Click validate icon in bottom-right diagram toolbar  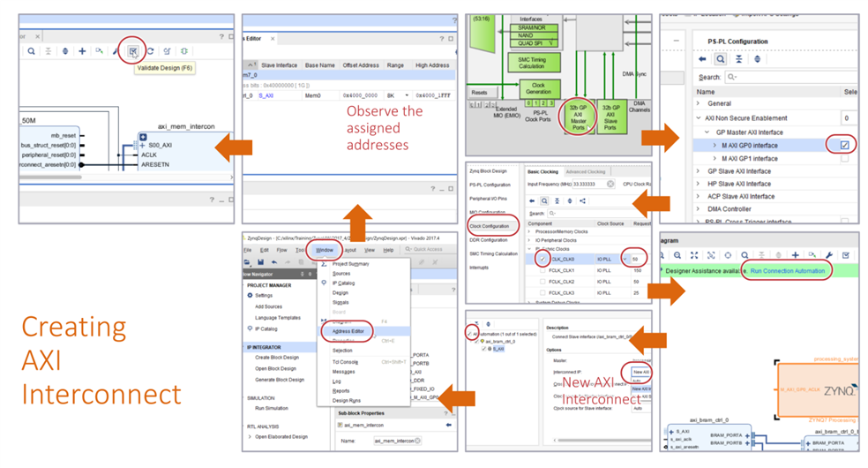(846, 255)
